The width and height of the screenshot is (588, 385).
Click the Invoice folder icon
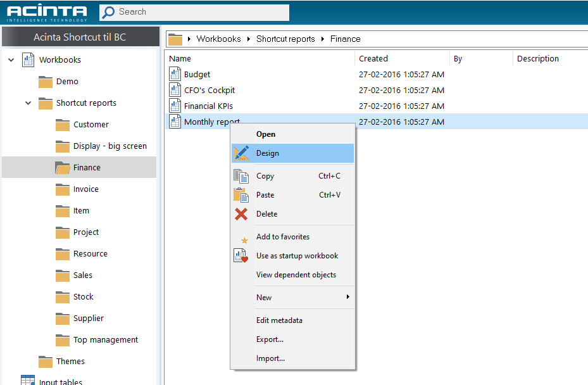63,189
